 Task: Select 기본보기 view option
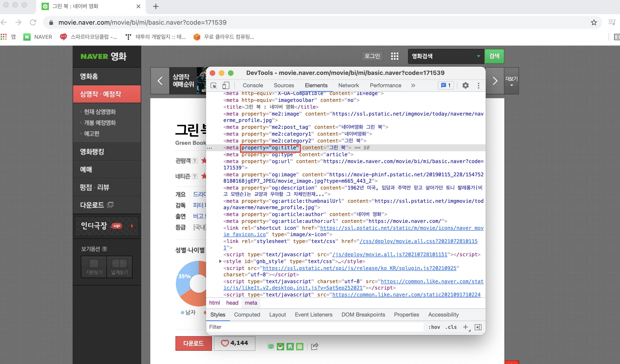point(94,267)
